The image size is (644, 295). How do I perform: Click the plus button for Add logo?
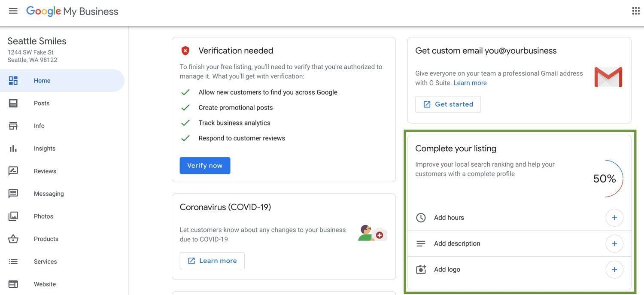coord(614,270)
